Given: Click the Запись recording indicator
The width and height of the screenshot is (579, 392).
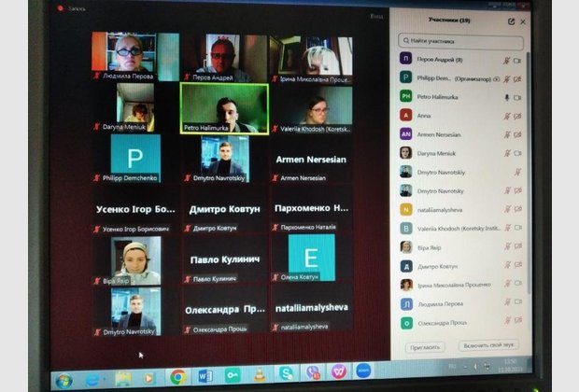Looking at the screenshot, I should pos(73,7).
